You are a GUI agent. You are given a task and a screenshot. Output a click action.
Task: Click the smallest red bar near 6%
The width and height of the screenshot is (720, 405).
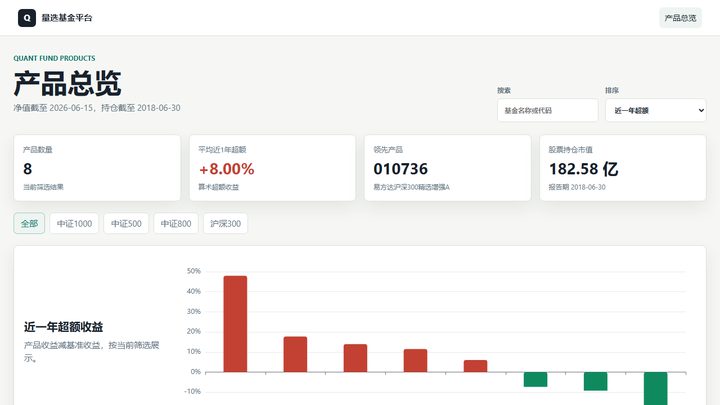(475, 366)
